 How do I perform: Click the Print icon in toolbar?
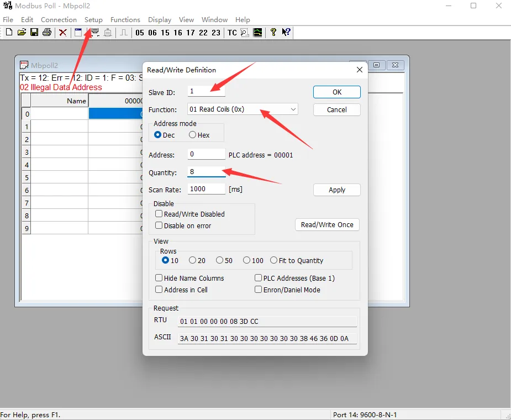(x=47, y=33)
